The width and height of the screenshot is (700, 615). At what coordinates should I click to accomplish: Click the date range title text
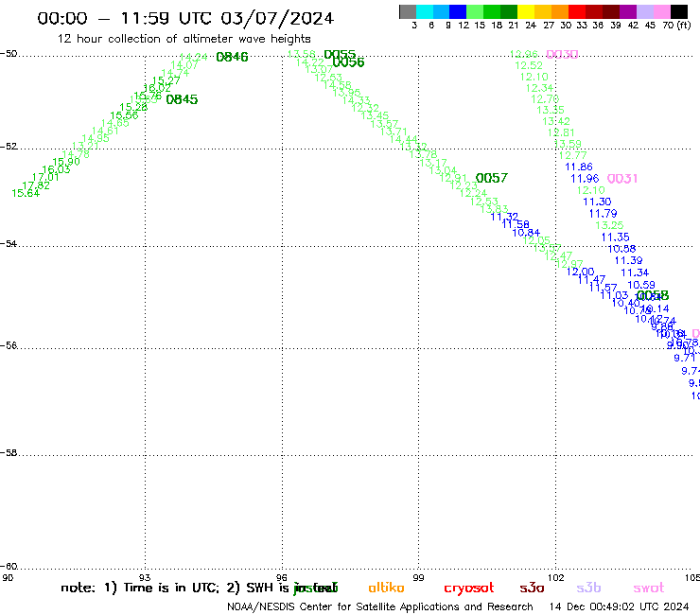(185, 18)
